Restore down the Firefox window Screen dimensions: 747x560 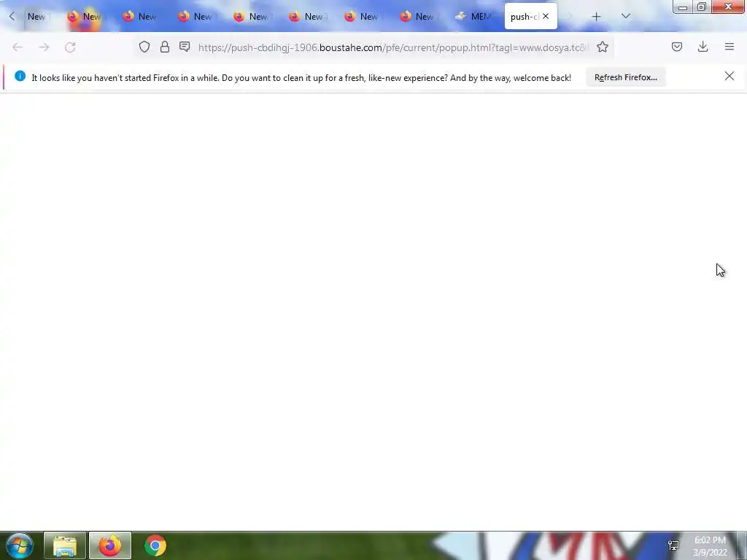(701, 7)
